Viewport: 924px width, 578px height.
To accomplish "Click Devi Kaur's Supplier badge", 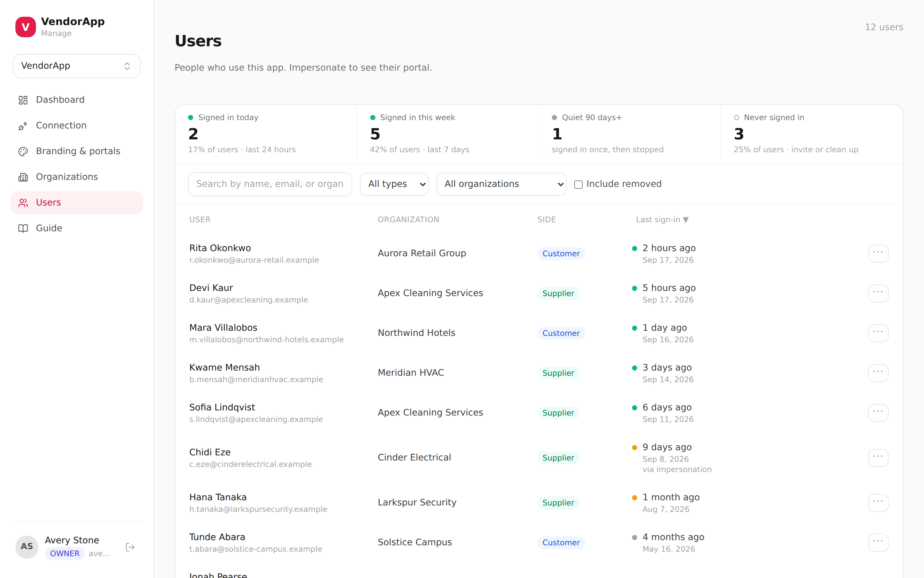I will (x=558, y=293).
